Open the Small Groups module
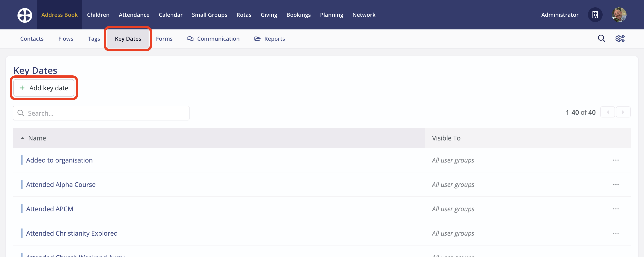 point(209,15)
